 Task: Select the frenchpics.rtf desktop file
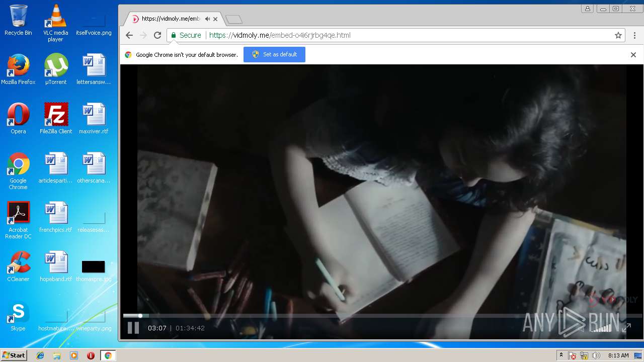click(56, 217)
